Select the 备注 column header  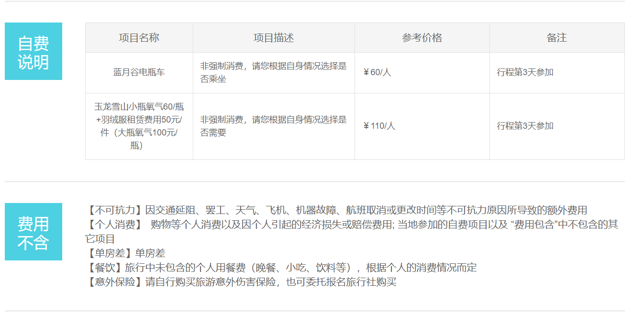(557, 38)
